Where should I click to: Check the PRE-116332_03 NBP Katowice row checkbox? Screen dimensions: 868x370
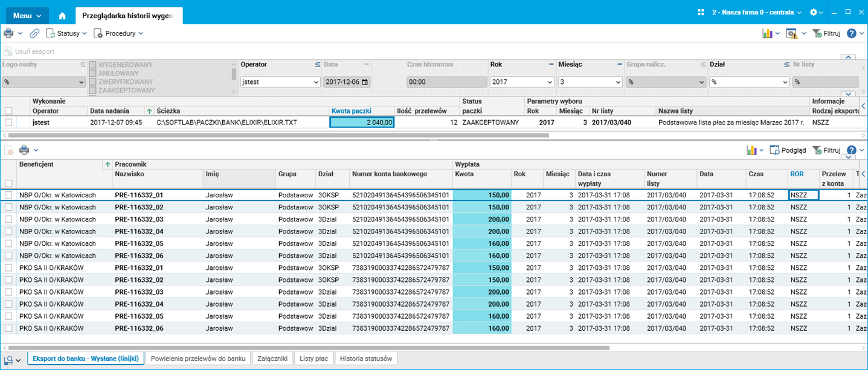[8, 219]
